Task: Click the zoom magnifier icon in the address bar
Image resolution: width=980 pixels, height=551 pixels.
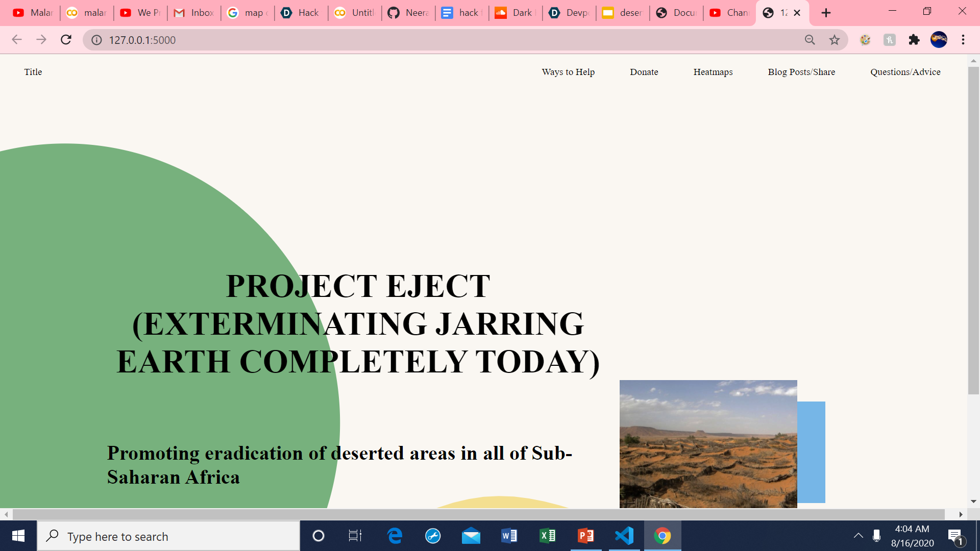Action: coord(810,40)
